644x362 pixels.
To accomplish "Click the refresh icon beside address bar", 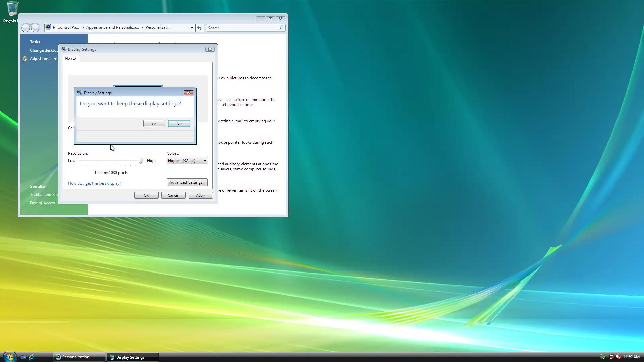I will [200, 28].
